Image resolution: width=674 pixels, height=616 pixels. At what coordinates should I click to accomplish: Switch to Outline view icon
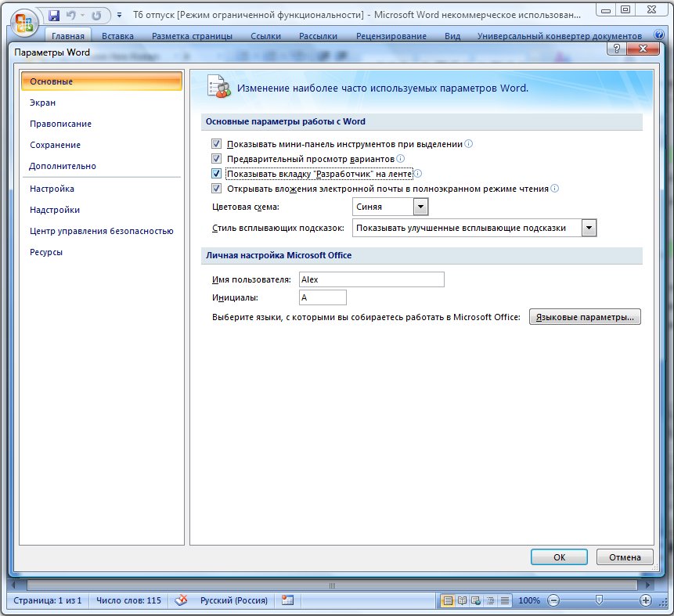[x=490, y=600]
